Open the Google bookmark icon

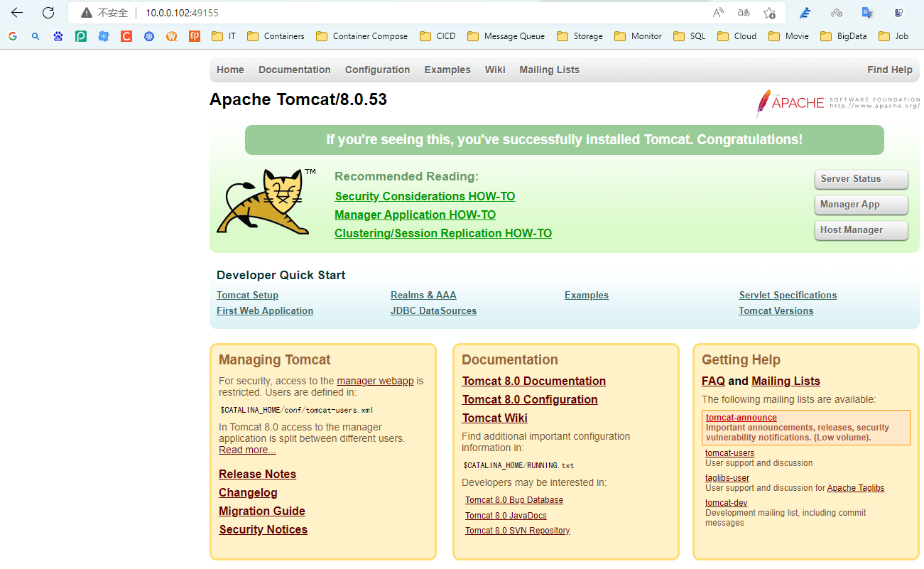click(x=13, y=36)
